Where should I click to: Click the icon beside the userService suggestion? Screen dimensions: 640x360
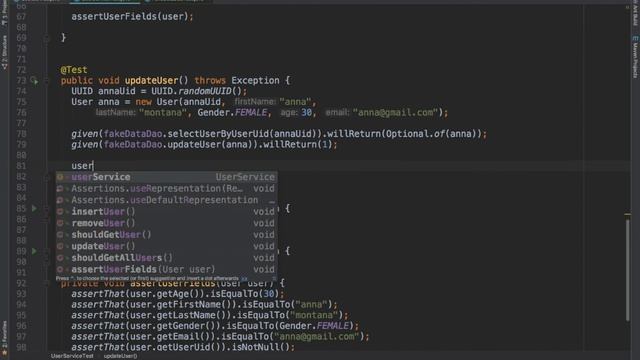pos(60,177)
